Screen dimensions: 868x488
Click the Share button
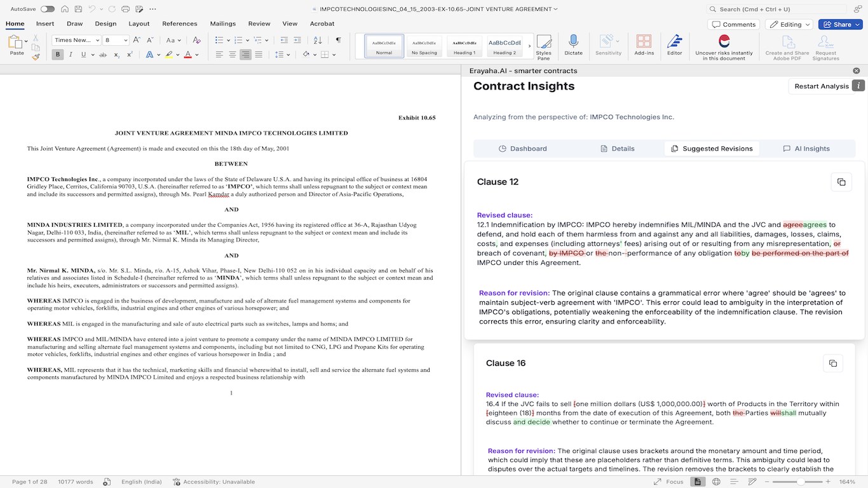840,24
